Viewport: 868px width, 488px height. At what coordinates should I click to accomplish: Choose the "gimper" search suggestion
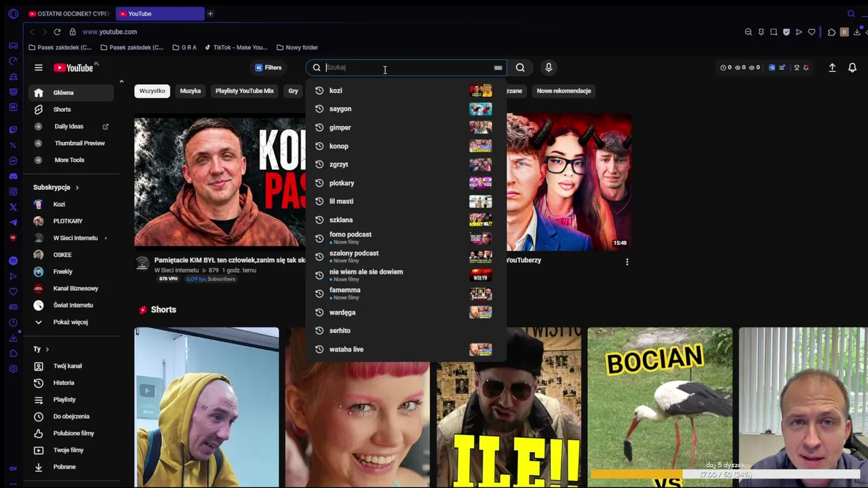click(406, 127)
